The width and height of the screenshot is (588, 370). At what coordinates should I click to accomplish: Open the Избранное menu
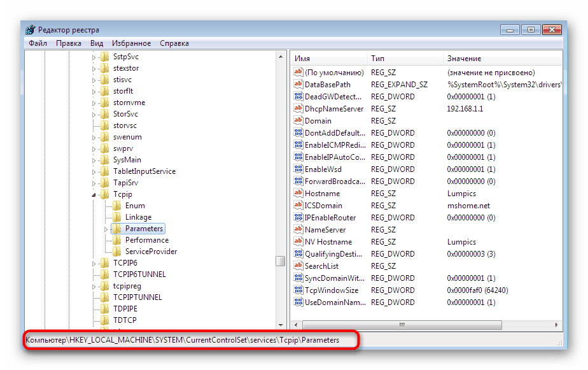click(131, 43)
